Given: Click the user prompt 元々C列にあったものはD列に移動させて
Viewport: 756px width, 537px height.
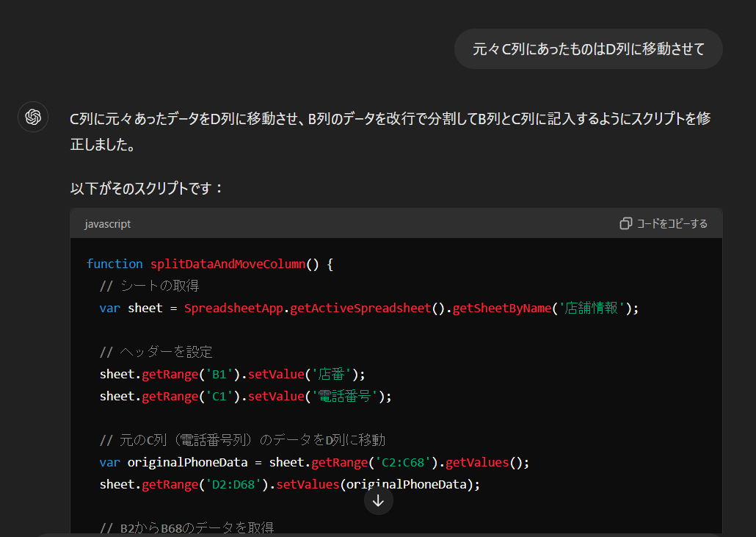Looking at the screenshot, I should click(x=589, y=48).
